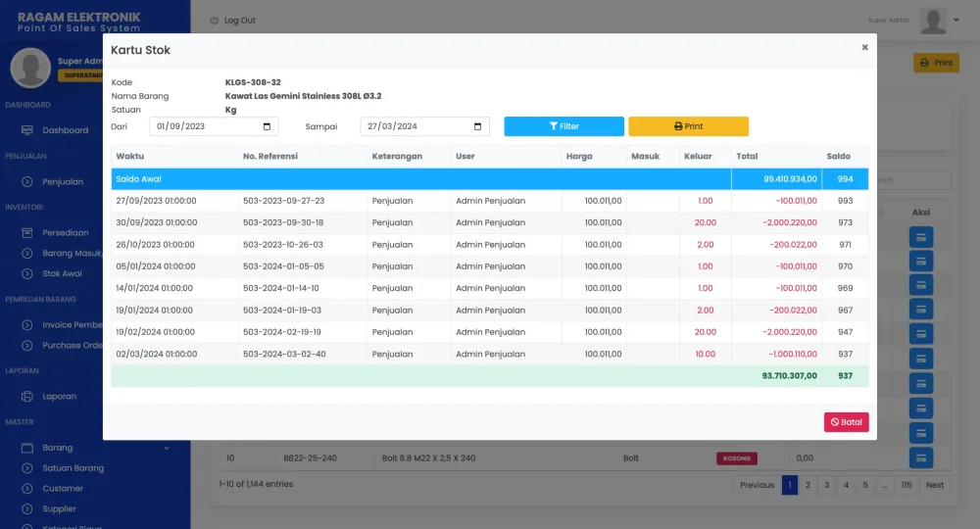980x529 pixels.
Task: Go to page 3 in pagination
Action: point(826,485)
